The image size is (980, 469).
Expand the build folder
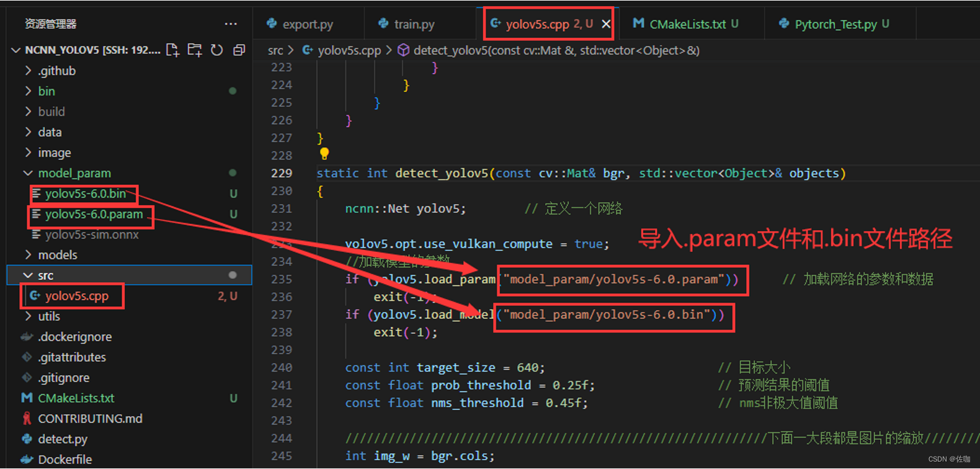28,112
